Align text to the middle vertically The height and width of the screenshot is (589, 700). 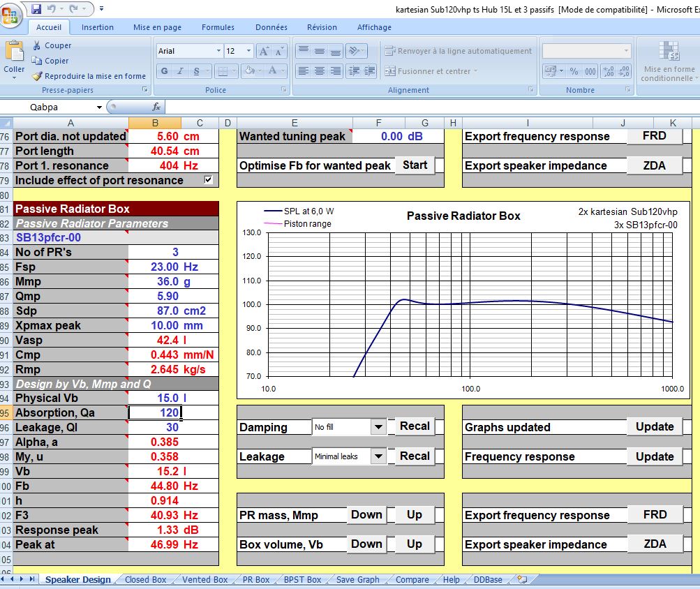[x=320, y=50]
